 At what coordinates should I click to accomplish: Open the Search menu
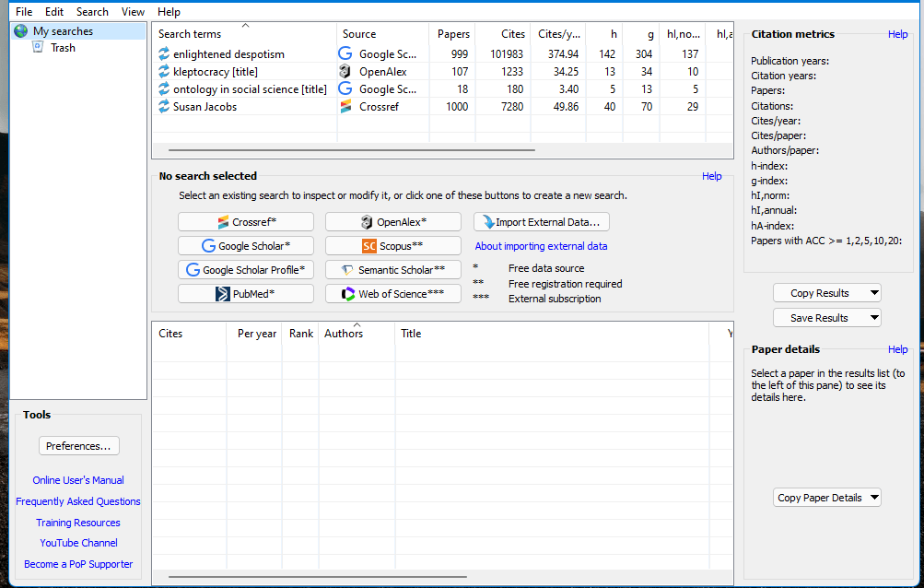coord(92,11)
